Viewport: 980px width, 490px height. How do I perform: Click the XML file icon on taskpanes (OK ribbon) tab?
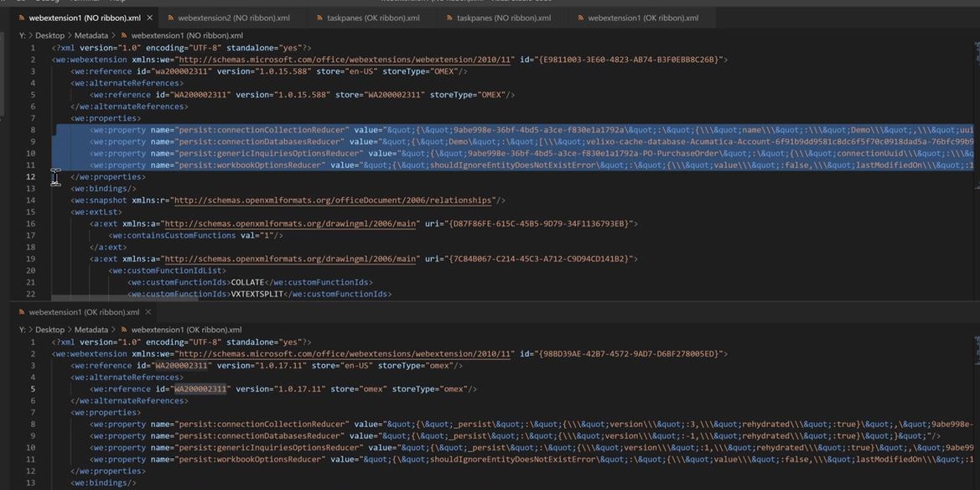pyautogui.click(x=319, y=16)
